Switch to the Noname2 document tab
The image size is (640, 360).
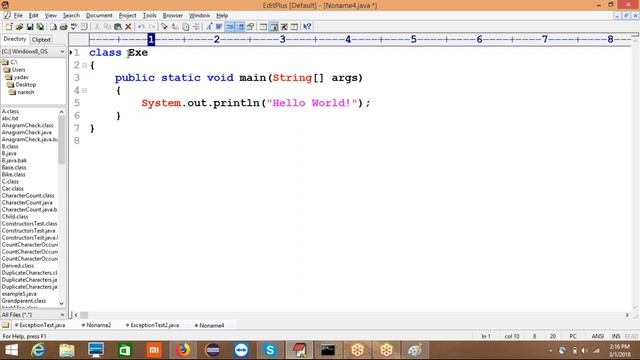(x=96, y=325)
